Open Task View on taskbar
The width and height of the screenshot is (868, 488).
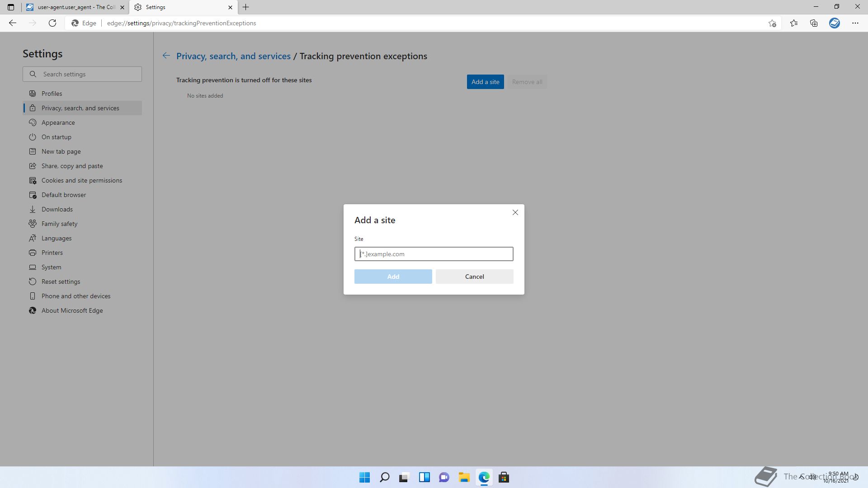coord(404,477)
